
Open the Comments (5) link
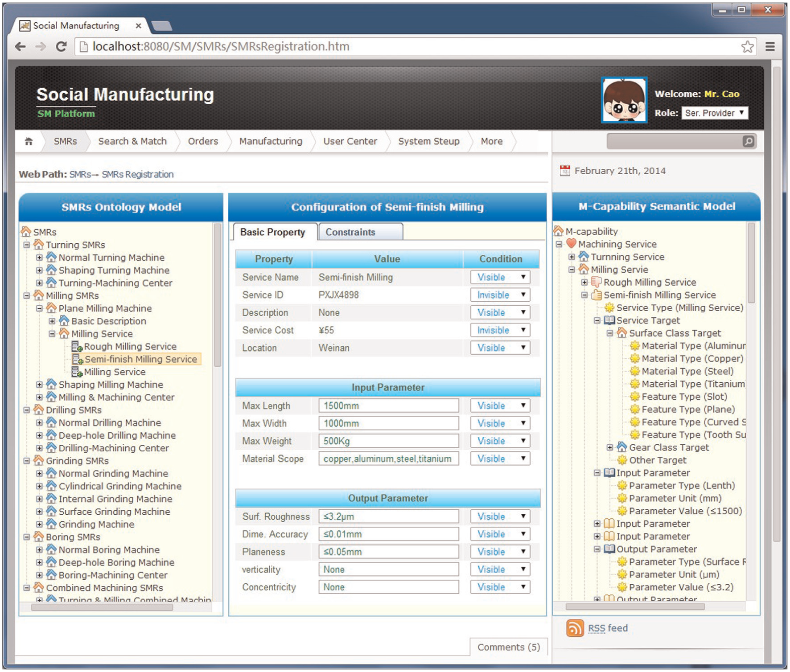coord(509,647)
